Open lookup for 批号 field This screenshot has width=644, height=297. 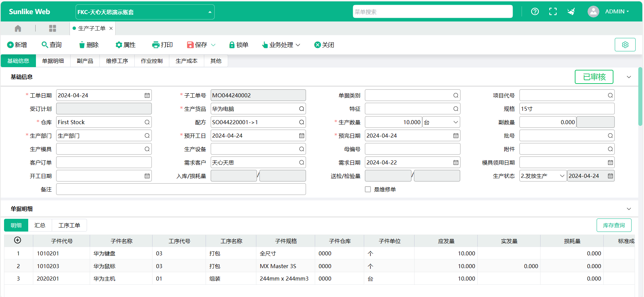610,136
